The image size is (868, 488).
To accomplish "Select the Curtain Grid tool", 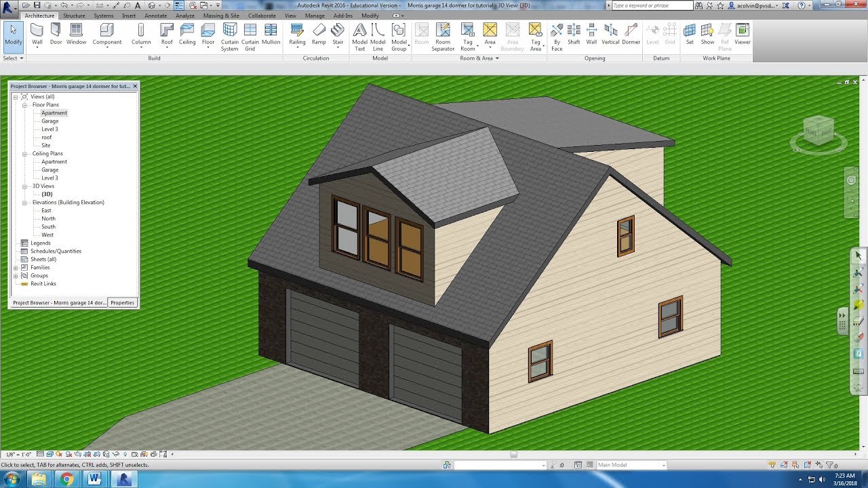I will [x=250, y=37].
